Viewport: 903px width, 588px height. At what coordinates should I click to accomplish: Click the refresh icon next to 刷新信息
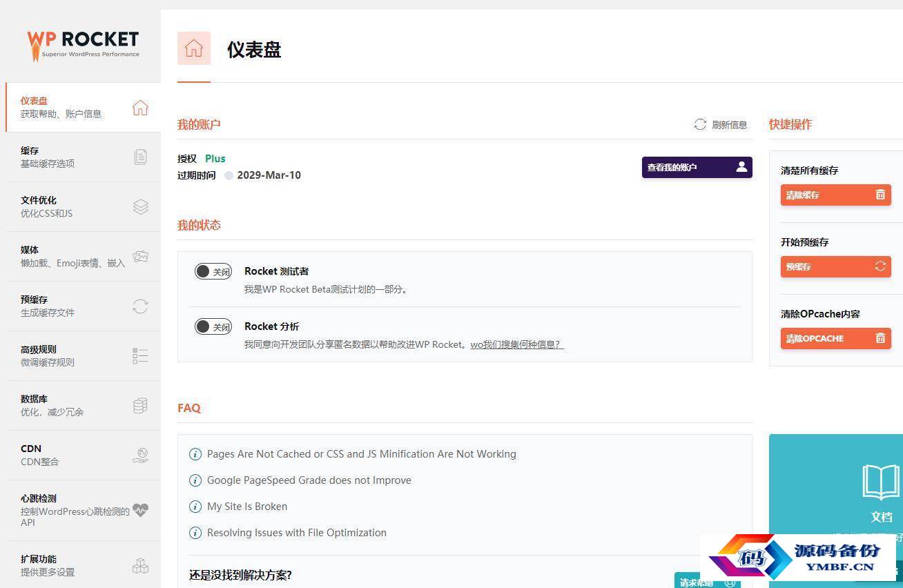[700, 124]
